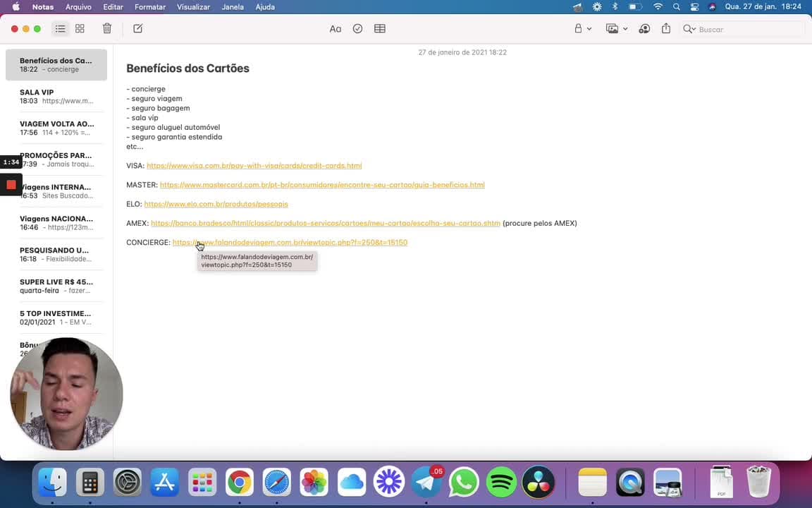The height and width of the screenshot is (508, 812).
Task: Open the battery status icon
Action: (635, 7)
